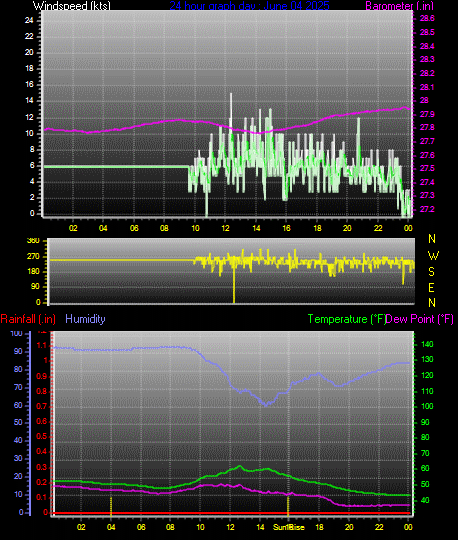Click the "24 hour graph day : June 04 2025" title

tap(249, 5)
